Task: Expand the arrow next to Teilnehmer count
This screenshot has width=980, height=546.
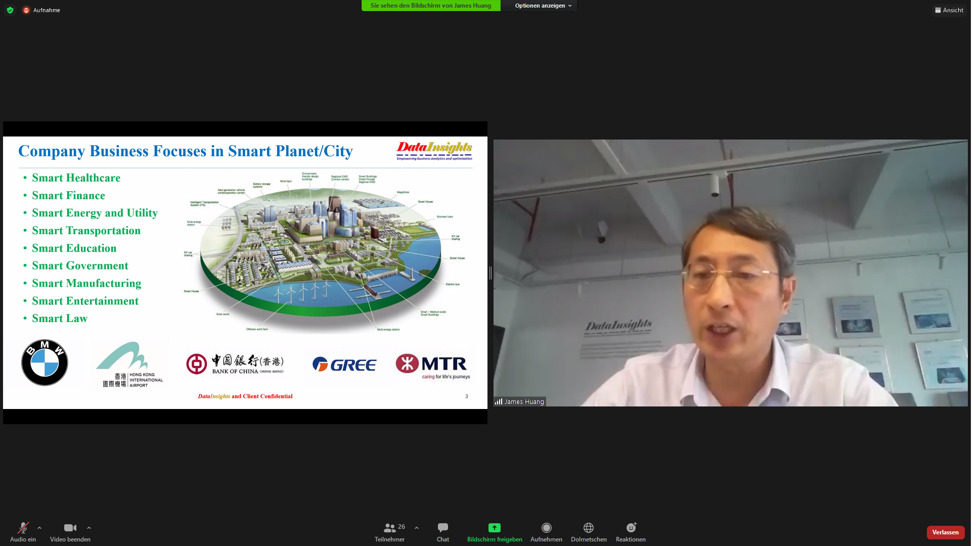Action: point(417,528)
